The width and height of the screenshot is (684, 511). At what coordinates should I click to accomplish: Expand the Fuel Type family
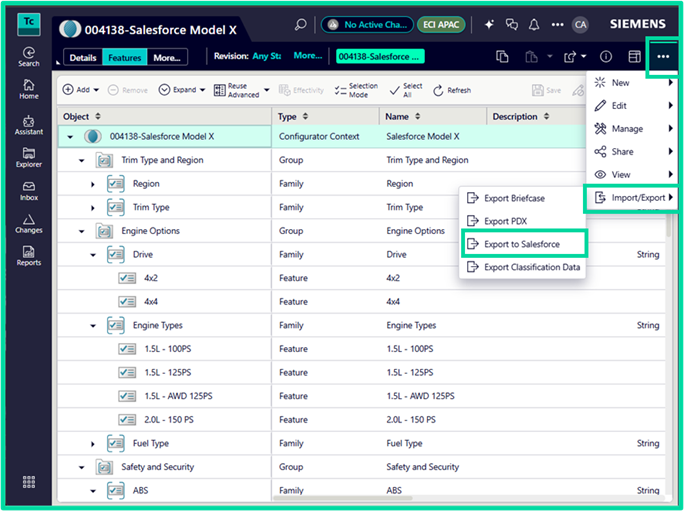pos(92,444)
